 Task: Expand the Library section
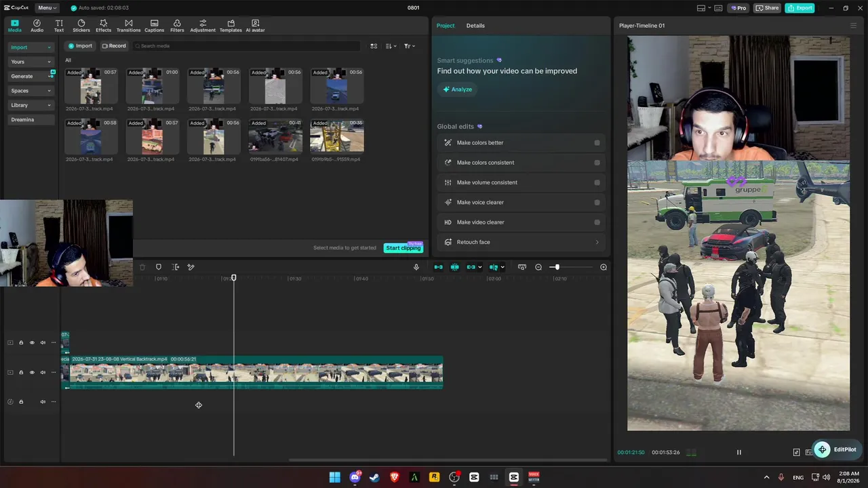tap(31, 105)
